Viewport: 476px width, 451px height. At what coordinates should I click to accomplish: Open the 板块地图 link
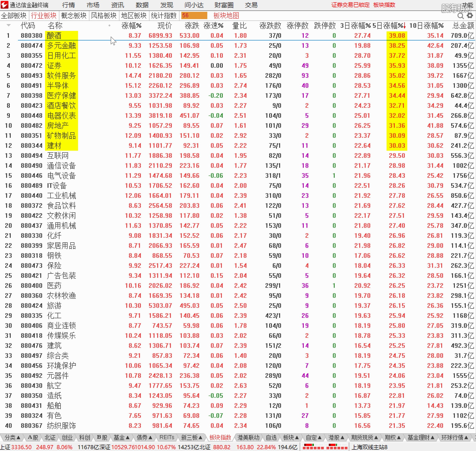(x=226, y=16)
